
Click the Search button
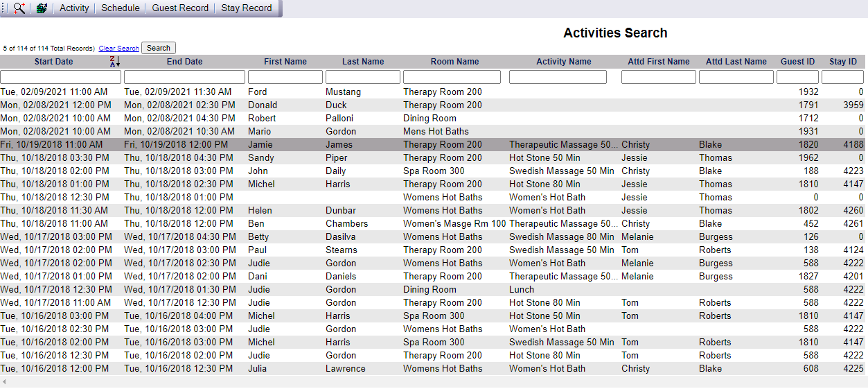click(159, 48)
